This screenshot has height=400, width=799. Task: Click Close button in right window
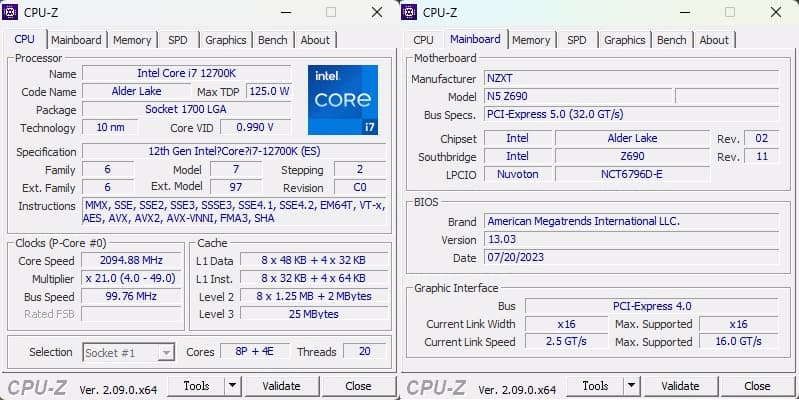757,386
